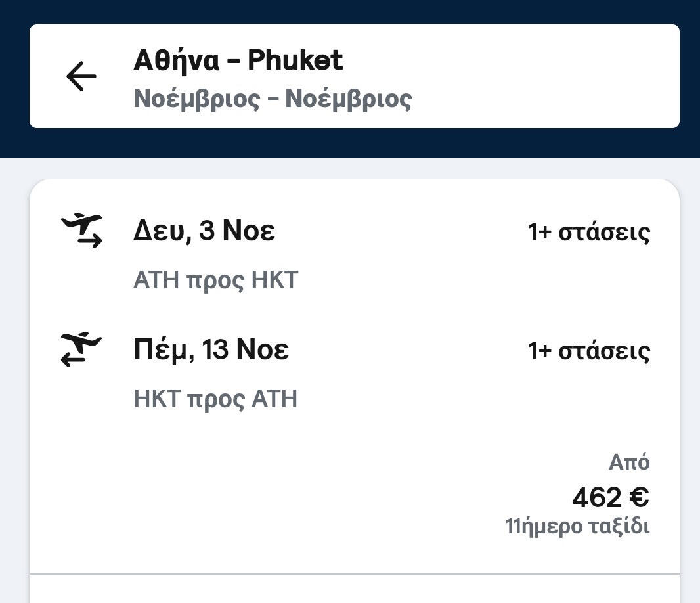Viewport: 700px width, 603px height.
Task: Tap the 11ήμερο ταξίδι trip length label
Action: coord(577,527)
